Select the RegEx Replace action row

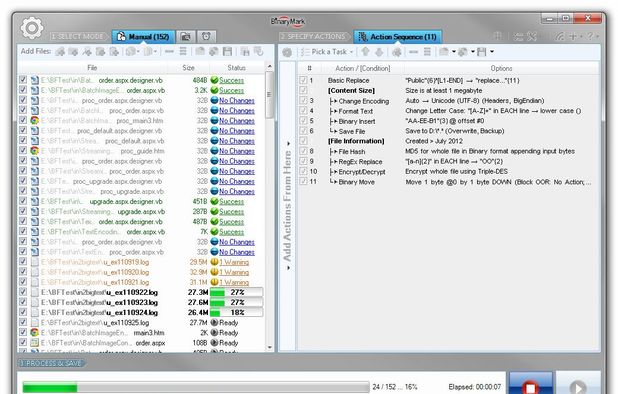point(449,162)
